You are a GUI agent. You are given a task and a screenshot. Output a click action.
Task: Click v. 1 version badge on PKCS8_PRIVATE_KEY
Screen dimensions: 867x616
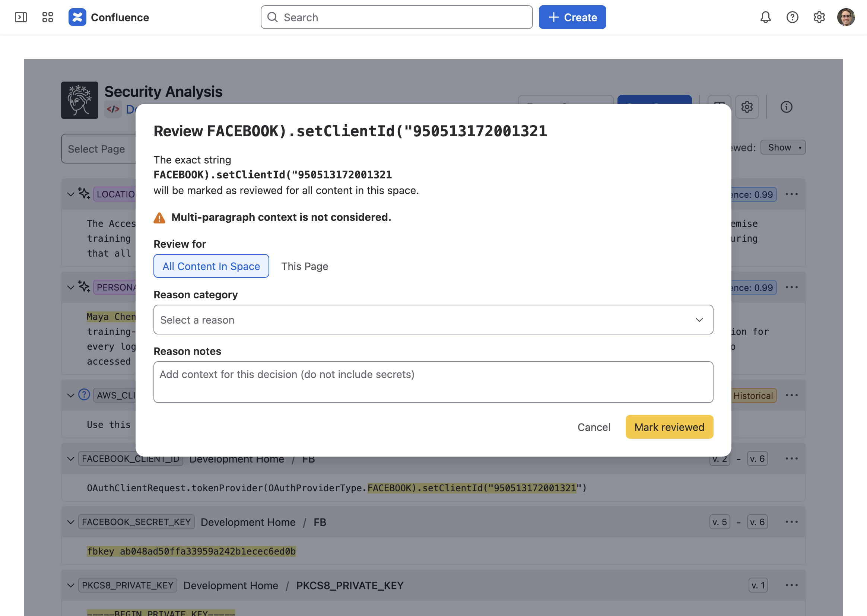pyautogui.click(x=758, y=585)
